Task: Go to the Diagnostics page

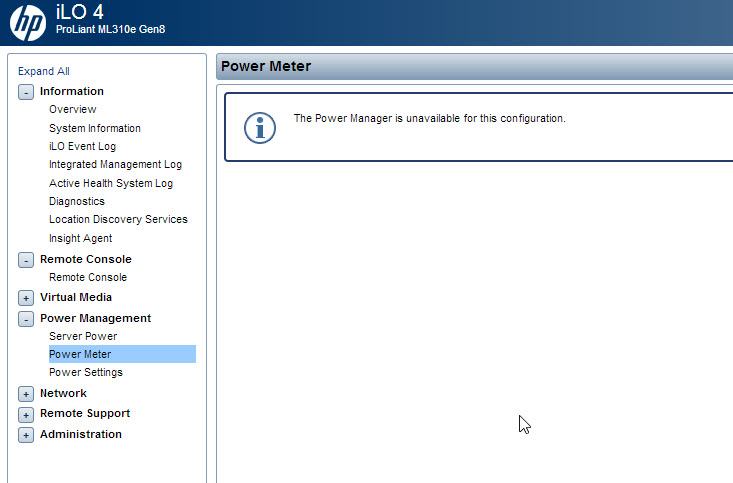Action: tap(77, 202)
